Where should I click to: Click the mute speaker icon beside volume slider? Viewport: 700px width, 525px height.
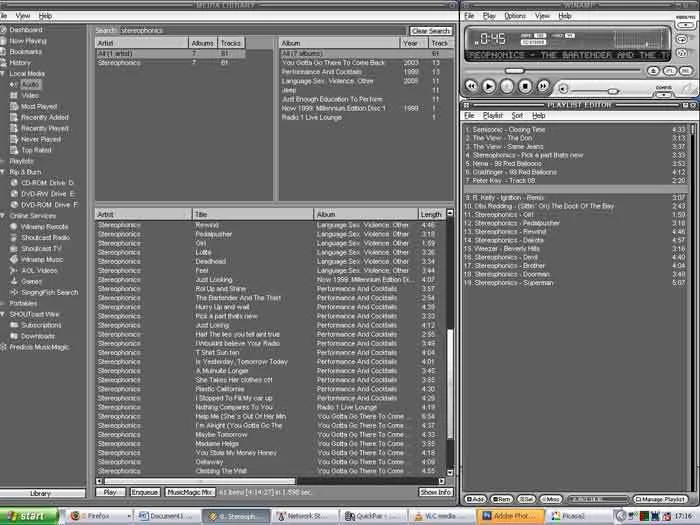pos(563,89)
